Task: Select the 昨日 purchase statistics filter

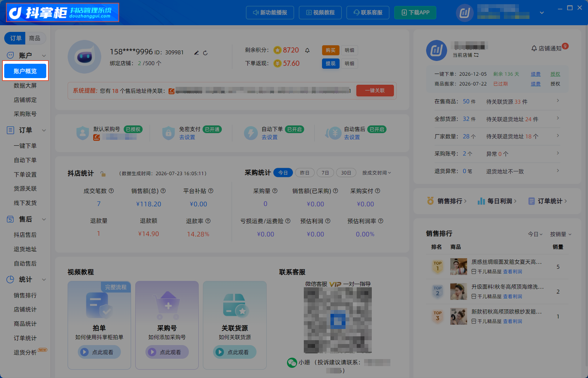Action: point(305,173)
